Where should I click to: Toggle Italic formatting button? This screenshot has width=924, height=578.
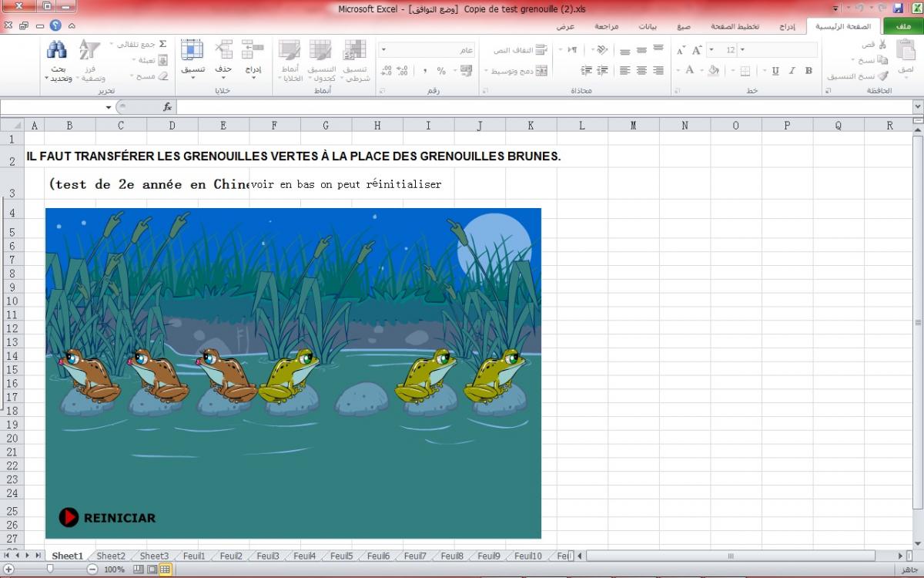[x=792, y=71]
